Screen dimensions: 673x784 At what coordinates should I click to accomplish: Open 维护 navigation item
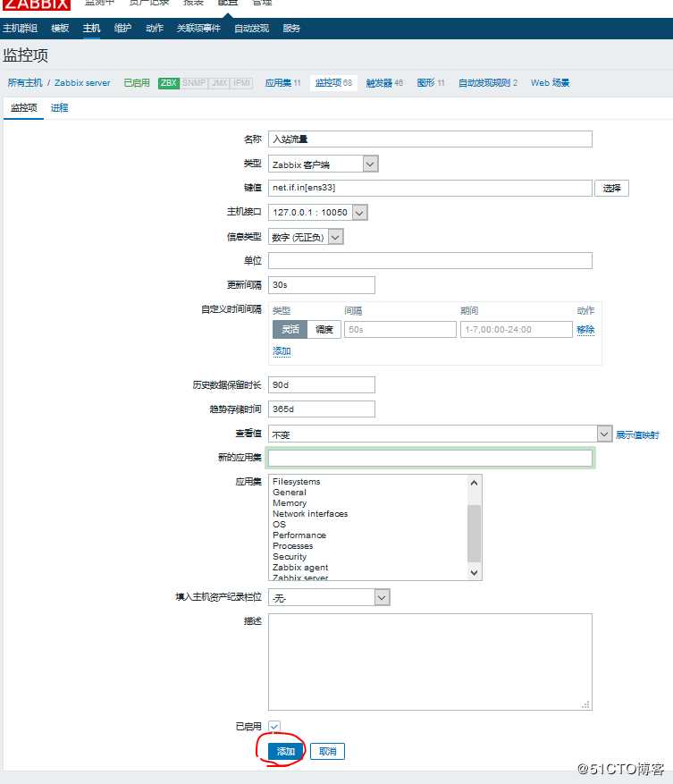[123, 29]
